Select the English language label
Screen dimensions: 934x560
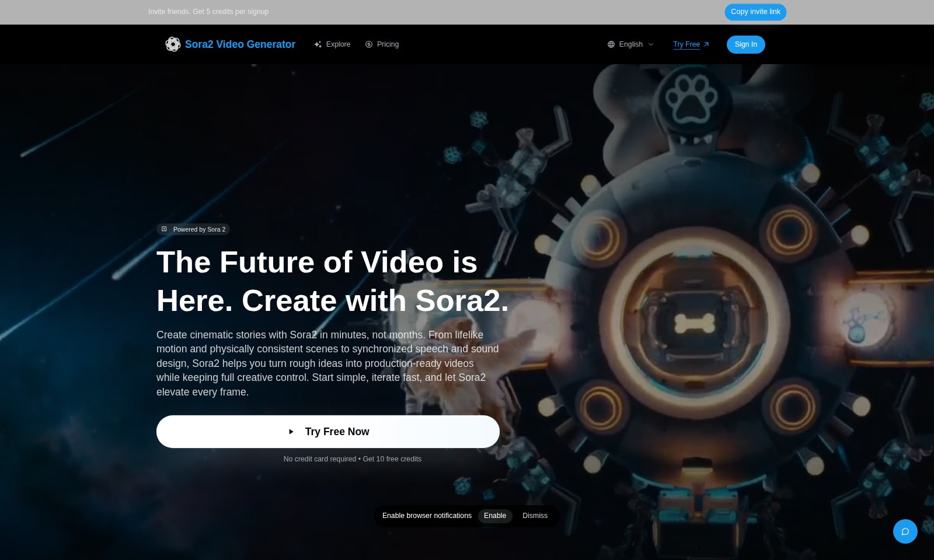point(630,44)
